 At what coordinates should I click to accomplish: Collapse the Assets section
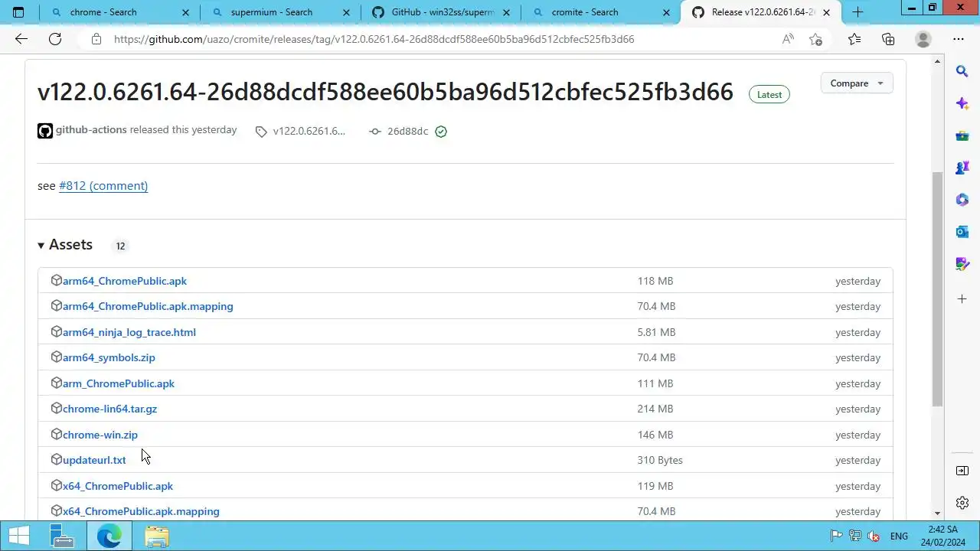(x=65, y=245)
